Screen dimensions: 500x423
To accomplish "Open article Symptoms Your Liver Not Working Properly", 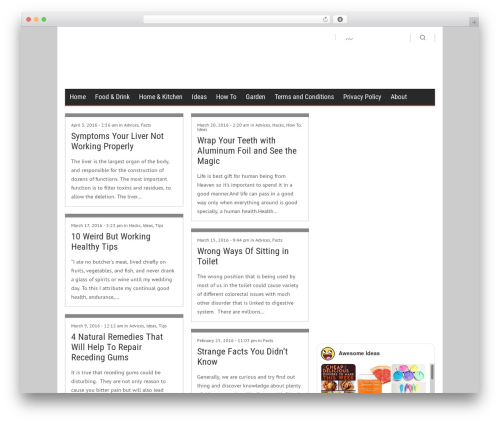I will [x=117, y=141].
